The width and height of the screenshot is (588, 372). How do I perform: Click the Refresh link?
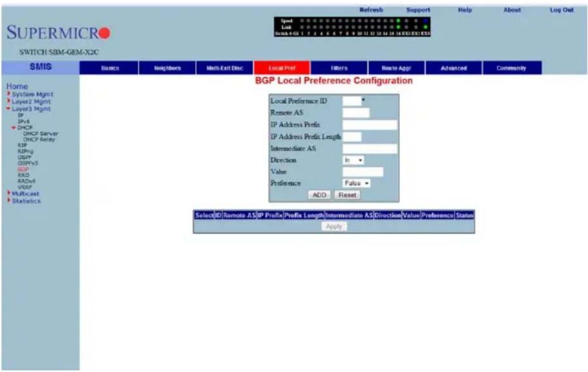point(371,10)
